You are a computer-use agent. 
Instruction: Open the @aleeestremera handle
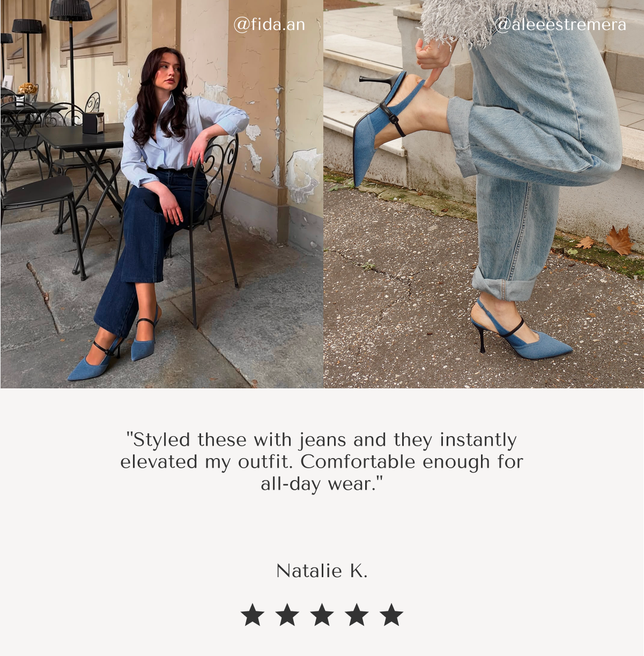pos(560,25)
